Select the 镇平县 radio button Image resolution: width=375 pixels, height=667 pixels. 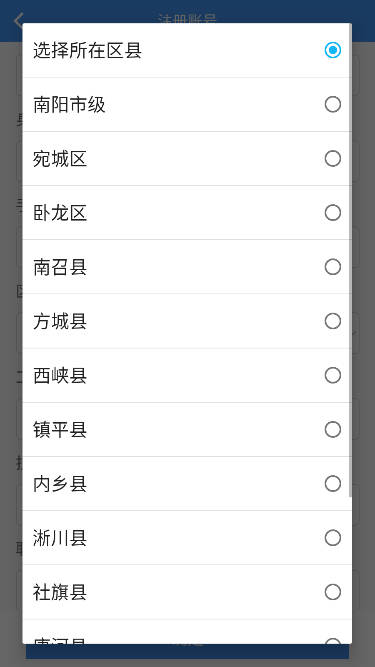point(332,430)
